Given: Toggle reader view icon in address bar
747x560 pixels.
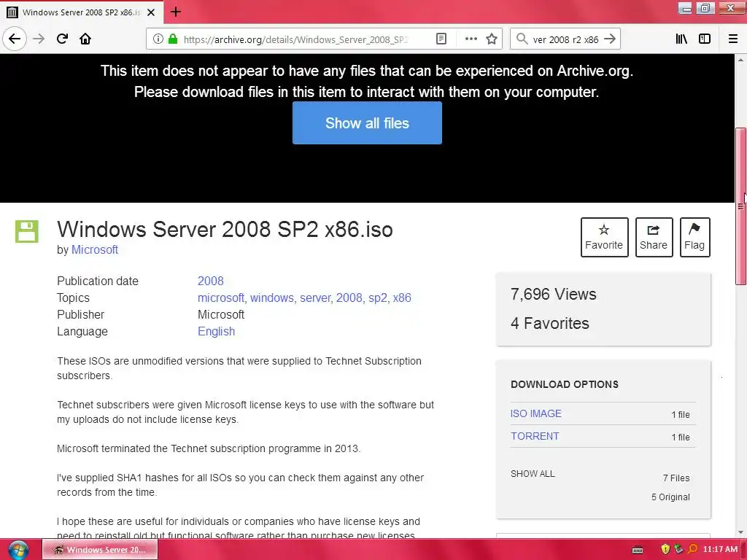Looking at the screenshot, I should 441,39.
